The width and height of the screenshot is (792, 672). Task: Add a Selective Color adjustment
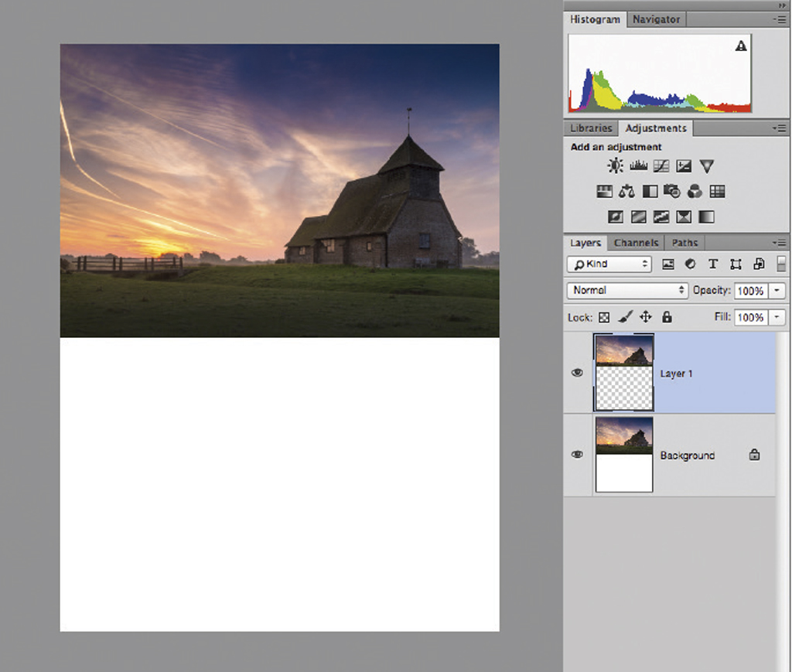point(684,217)
